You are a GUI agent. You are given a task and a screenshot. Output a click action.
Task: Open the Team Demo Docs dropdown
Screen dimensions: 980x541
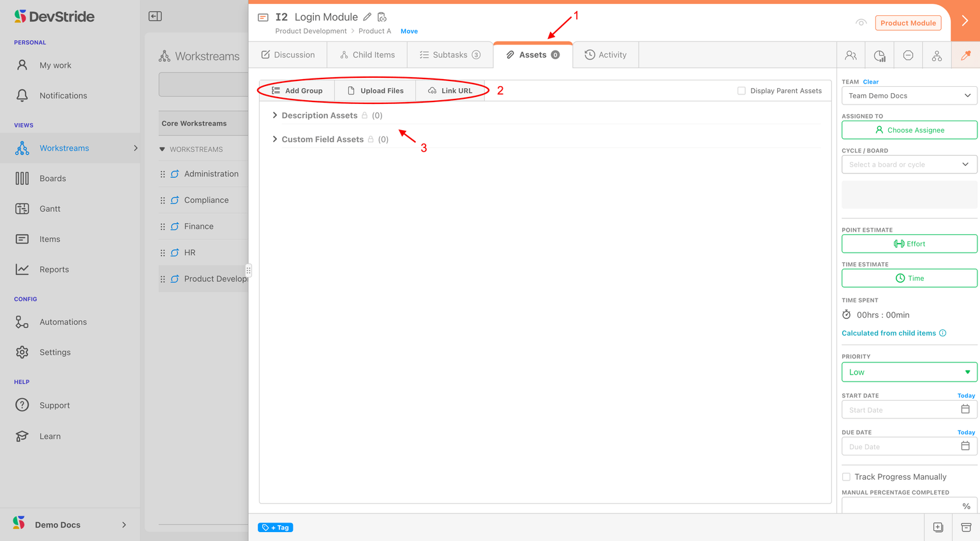(x=909, y=96)
